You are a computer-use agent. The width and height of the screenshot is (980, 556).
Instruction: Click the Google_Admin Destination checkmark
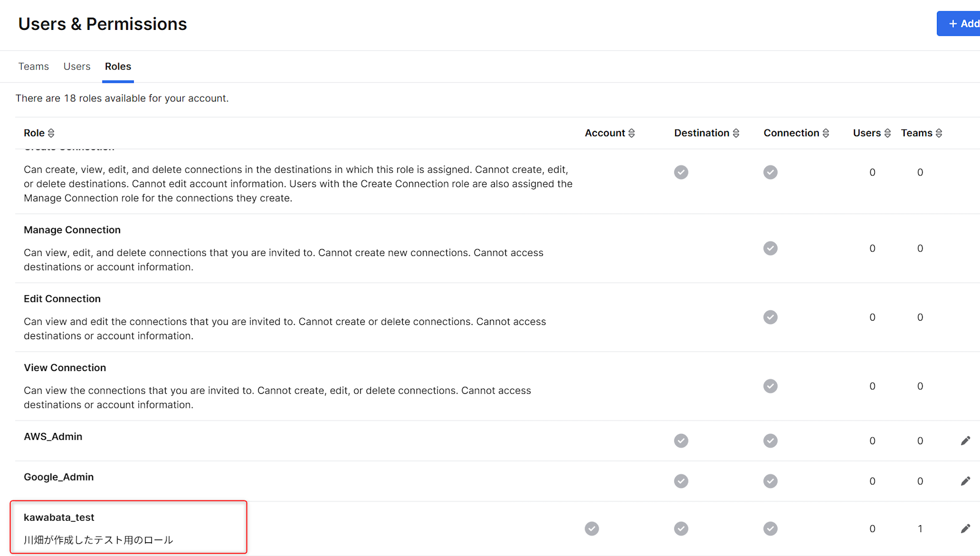[681, 481]
